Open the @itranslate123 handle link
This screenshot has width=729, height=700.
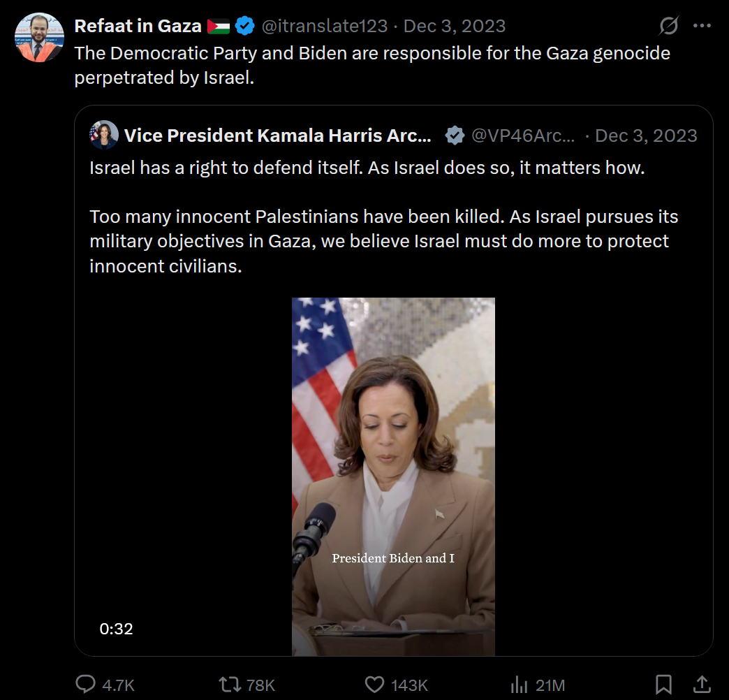[x=324, y=27]
